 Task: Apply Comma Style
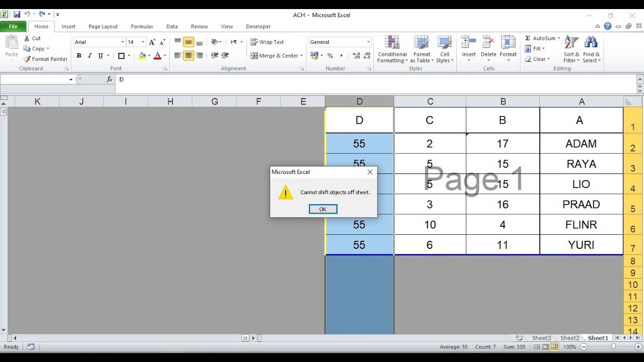(341, 56)
